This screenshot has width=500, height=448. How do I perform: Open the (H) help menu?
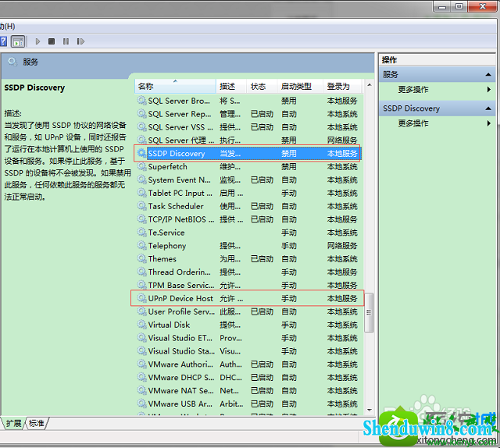[x=8, y=26]
